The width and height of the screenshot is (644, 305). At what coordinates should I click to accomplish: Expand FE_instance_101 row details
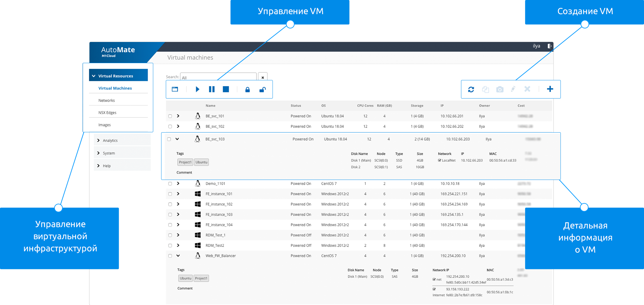point(178,194)
